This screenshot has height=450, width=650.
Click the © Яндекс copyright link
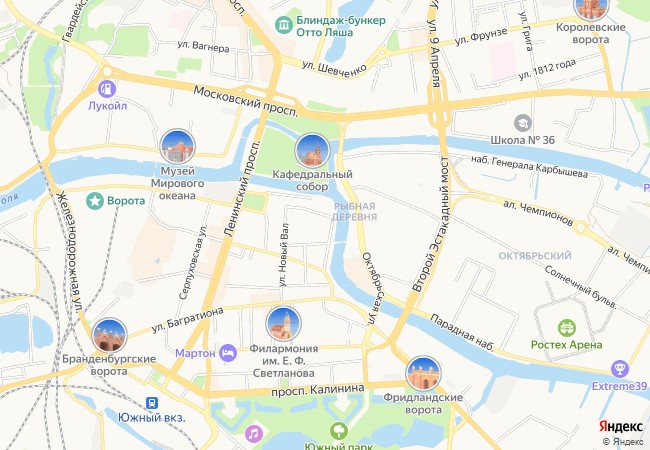coord(623,442)
